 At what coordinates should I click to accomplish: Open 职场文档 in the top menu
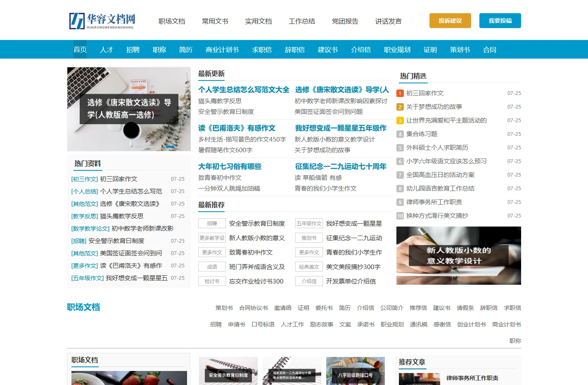[172, 21]
